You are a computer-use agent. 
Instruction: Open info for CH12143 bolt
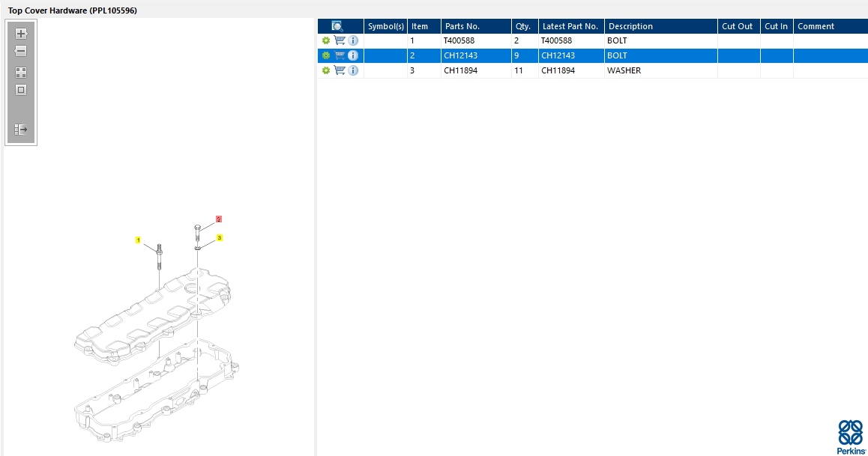[x=353, y=55]
